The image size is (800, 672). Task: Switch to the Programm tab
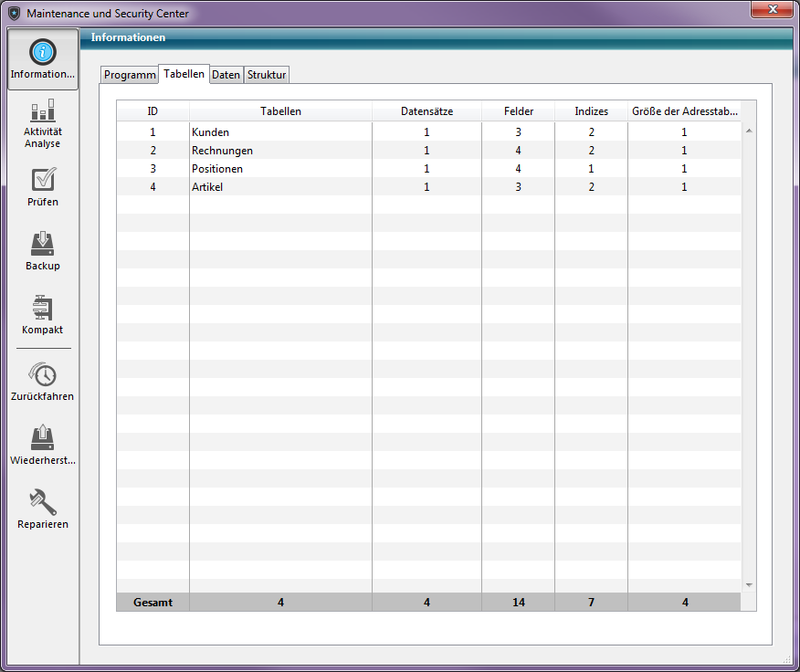[129, 75]
